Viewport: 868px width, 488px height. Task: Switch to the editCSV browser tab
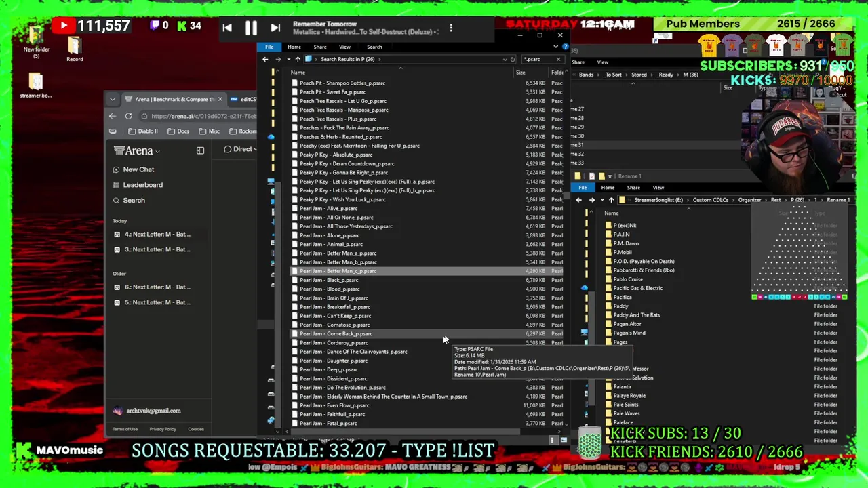243,99
